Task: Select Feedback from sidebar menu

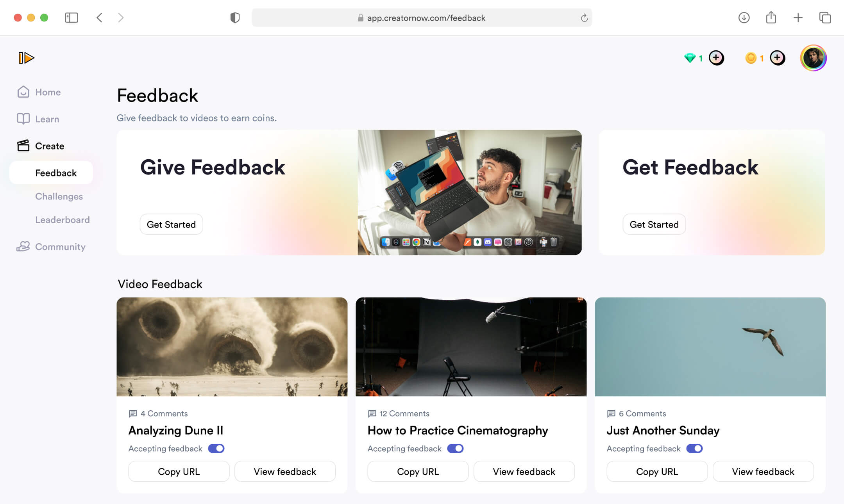Action: click(x=56, y=172)
